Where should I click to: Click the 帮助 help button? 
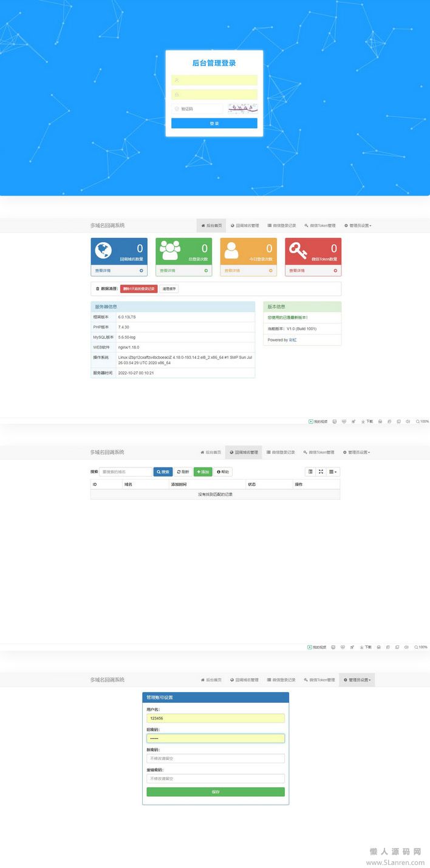click(223, 472)
